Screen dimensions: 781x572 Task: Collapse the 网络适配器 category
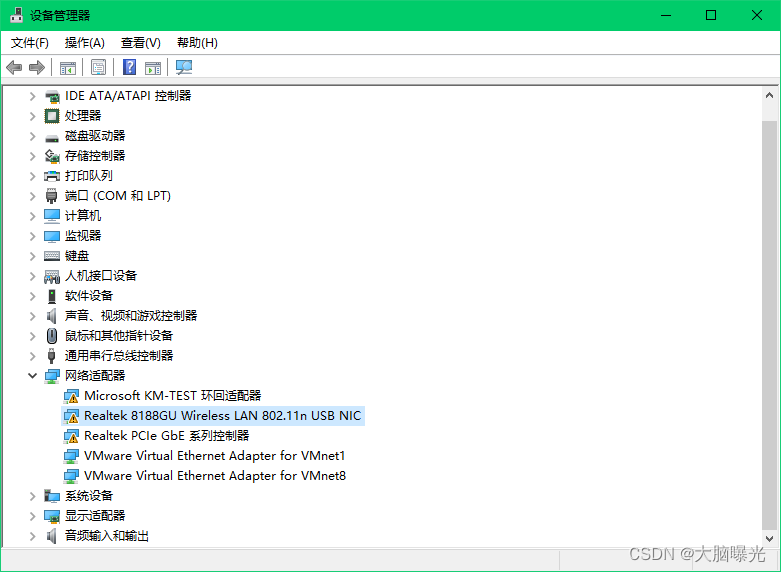[x=32, y=376]
